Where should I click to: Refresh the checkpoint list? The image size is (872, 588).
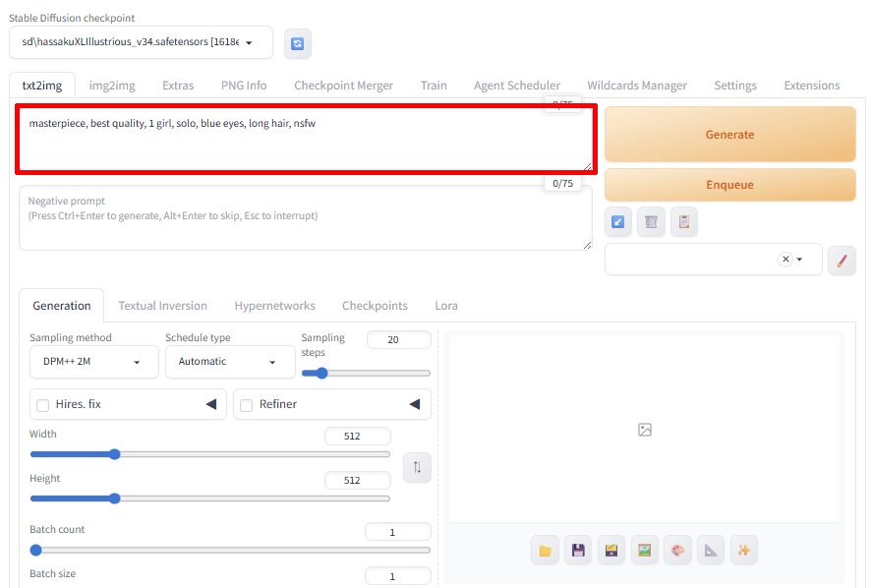pos(297,43)
